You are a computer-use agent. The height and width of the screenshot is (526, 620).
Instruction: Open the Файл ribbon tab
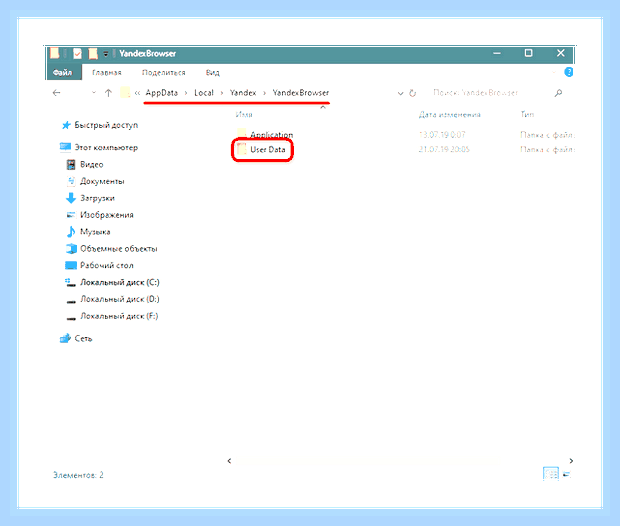coord(63,73)
